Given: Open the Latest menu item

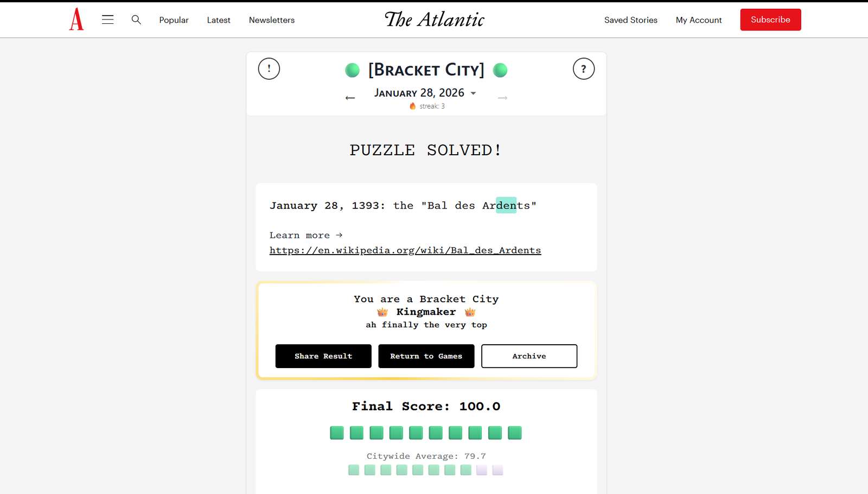Looking at the screenshot, I should (x=219, y=20).
